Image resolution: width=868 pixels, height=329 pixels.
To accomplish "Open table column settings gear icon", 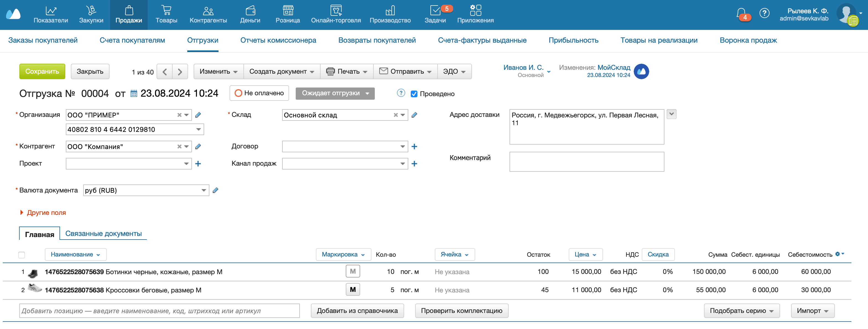I will (838, 254).
